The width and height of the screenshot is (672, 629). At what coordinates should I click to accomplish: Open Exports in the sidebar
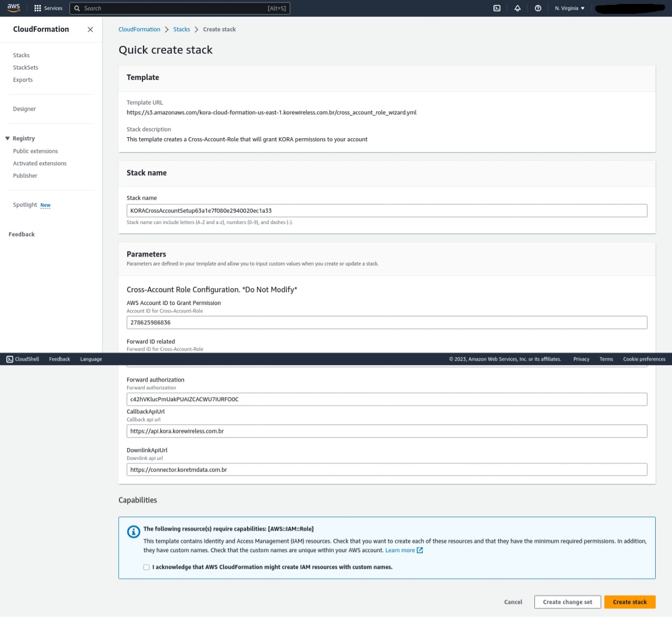(23, 80)
